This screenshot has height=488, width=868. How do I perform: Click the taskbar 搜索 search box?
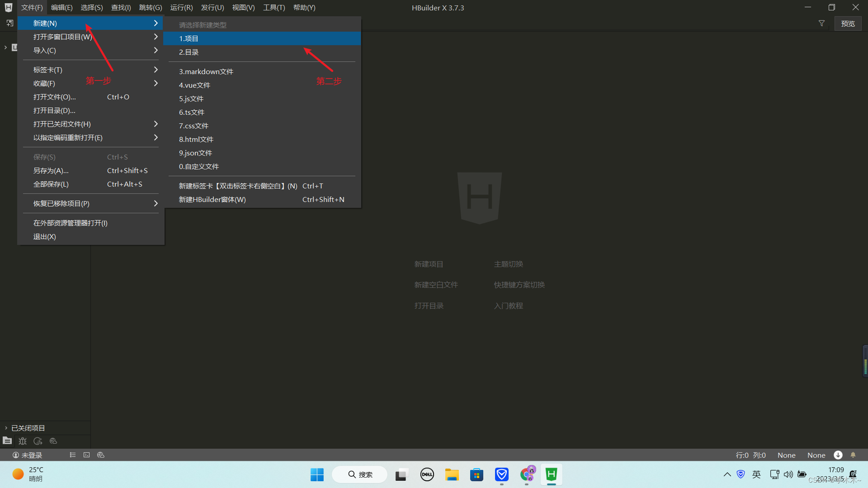pos(360,474)
